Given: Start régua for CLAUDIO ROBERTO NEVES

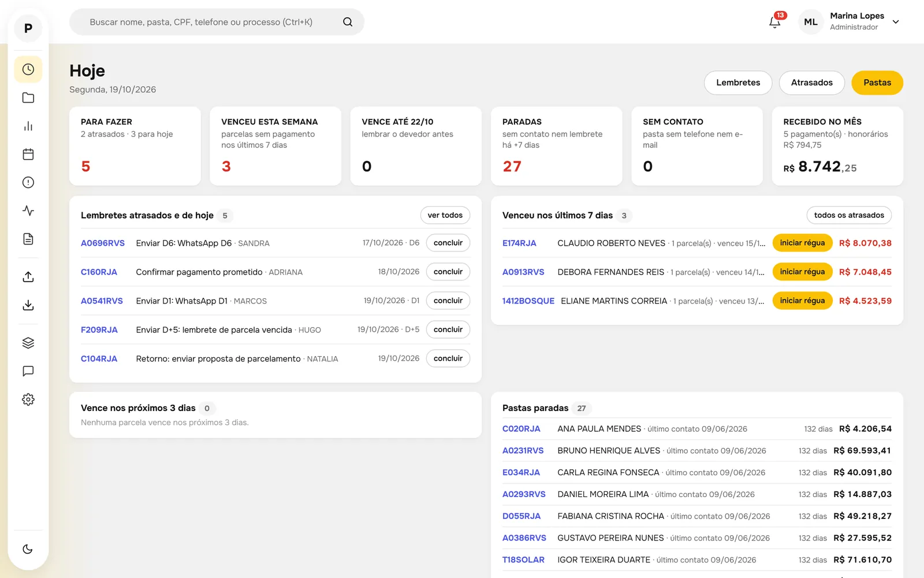Looking at the screenshot, I should coord(802,243).
